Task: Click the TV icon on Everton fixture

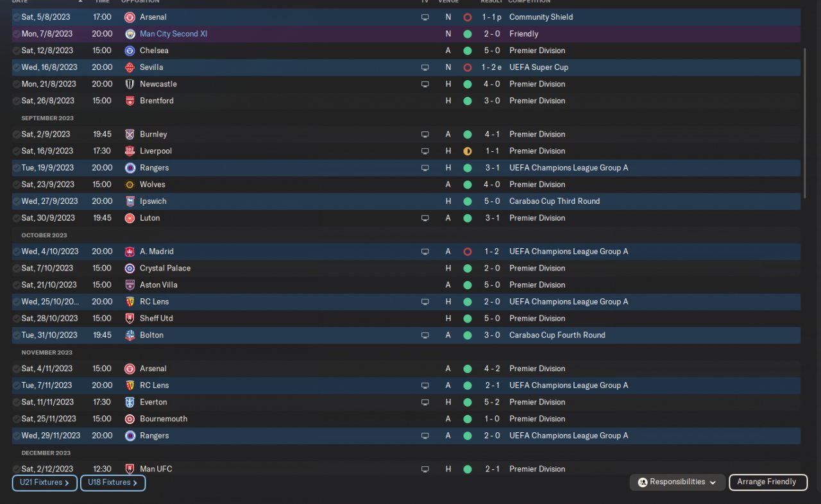Action: coord(425,403)
